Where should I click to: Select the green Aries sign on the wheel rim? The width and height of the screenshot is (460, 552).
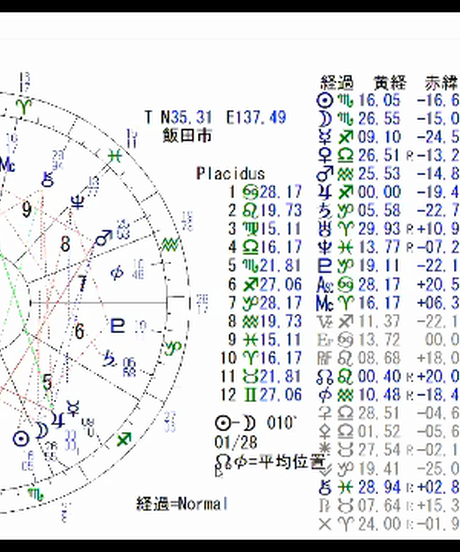click(24, 107)
